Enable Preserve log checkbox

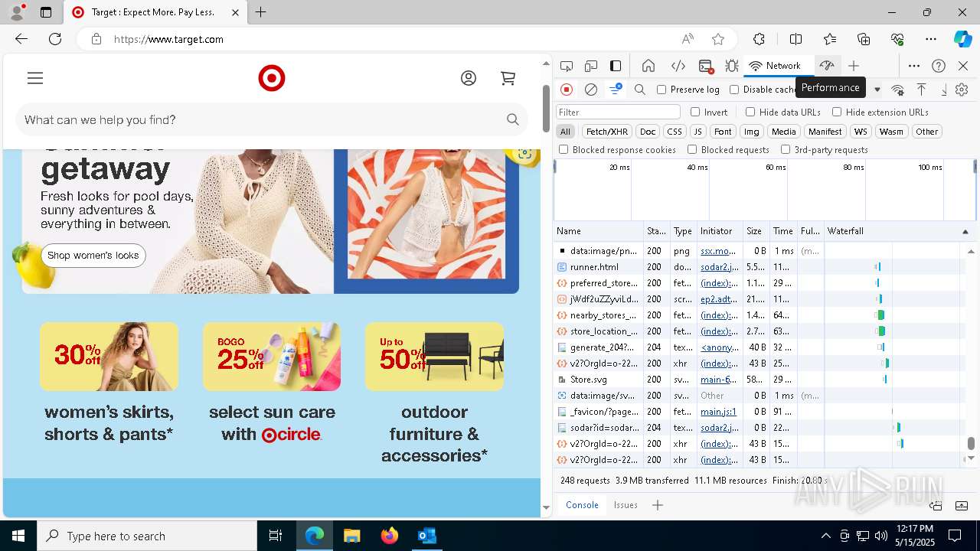coord(661,90)
